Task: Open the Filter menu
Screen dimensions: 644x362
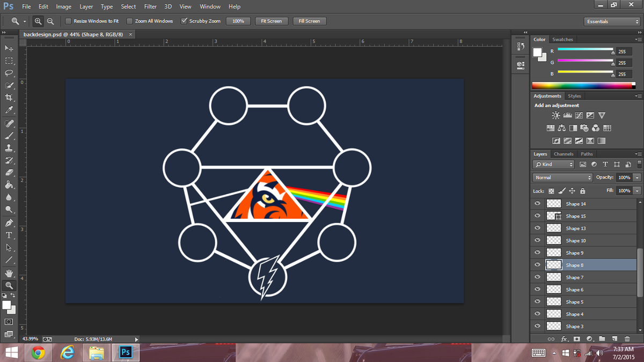Action: coord(150,6)
